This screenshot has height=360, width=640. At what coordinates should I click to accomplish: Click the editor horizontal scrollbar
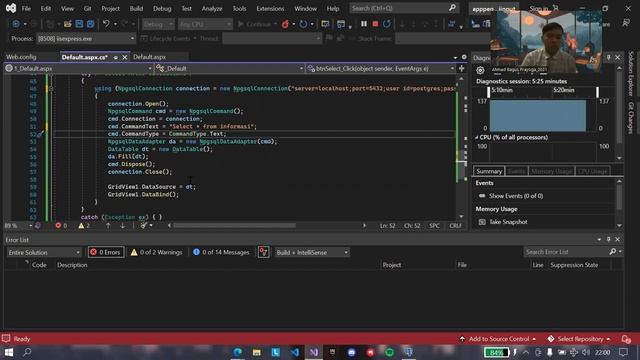click(235, 225)
